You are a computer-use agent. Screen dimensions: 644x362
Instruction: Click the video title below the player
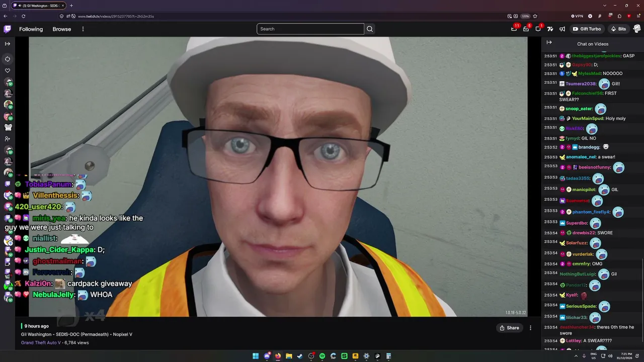pos(76,334)
